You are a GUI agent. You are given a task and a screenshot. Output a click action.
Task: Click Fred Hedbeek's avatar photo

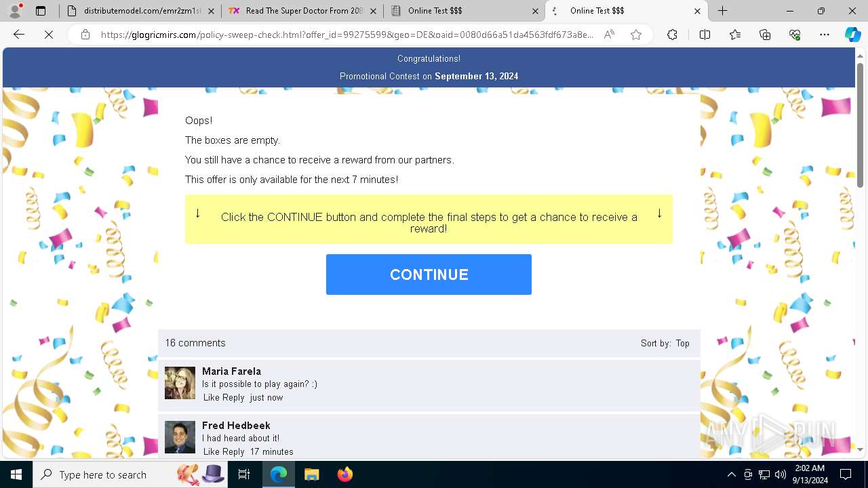pos(180,438)
